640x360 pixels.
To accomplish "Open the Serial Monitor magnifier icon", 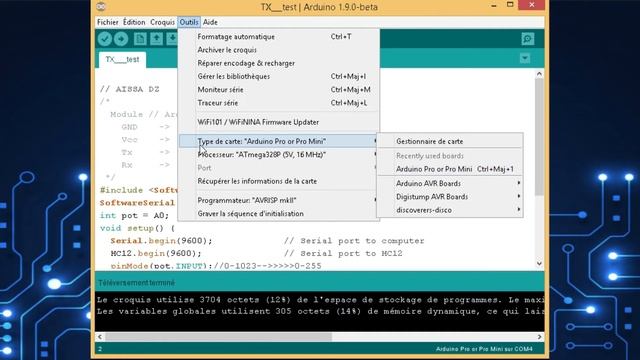I will click(528, 39).
